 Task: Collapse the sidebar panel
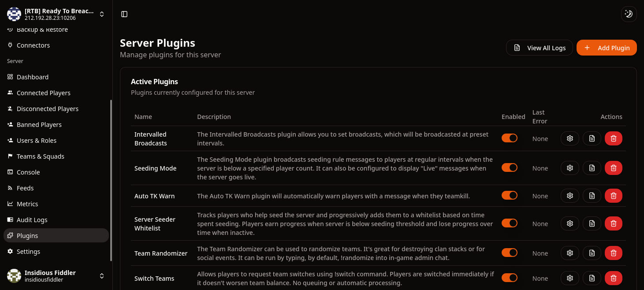(x=124, y=14)
